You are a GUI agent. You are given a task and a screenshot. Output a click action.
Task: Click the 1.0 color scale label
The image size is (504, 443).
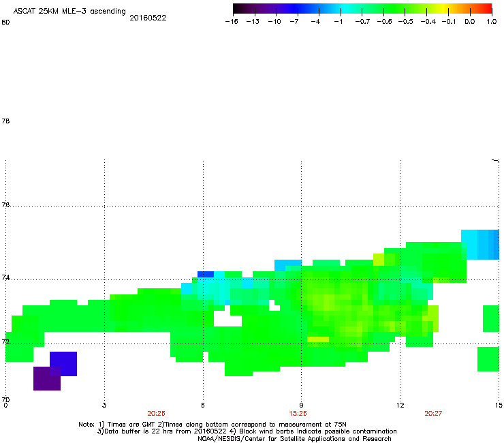click(x=492, y=22)
